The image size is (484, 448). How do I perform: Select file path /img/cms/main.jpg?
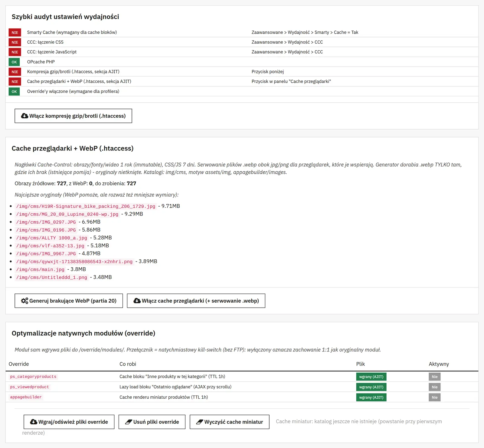(40, 269)
